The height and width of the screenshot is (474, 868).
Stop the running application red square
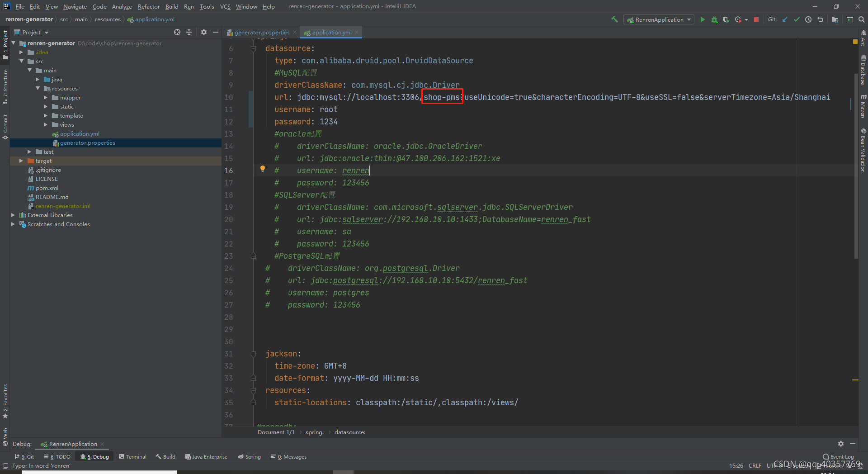(x=756, y=19)
